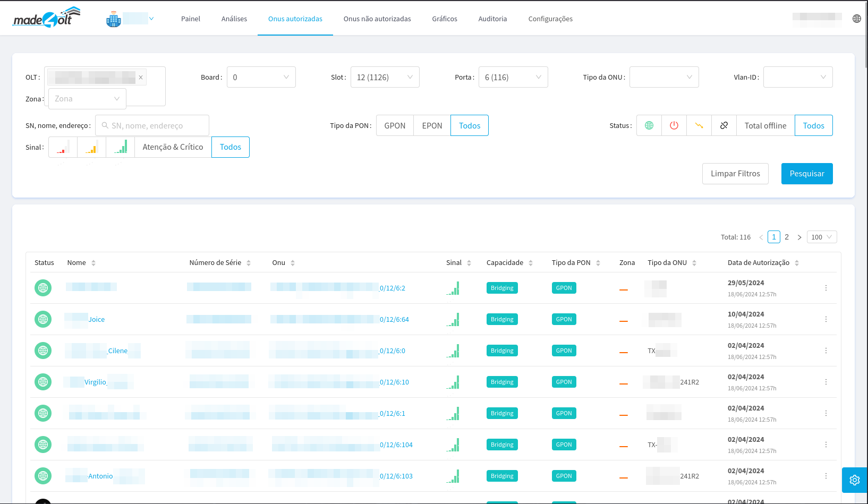
Task: Open three-dot menu for the Joice row
Action: pos(826,319)
